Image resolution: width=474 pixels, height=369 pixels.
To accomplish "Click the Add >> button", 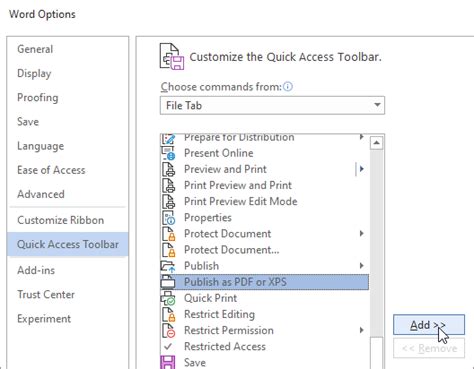I will click(429, 325).
